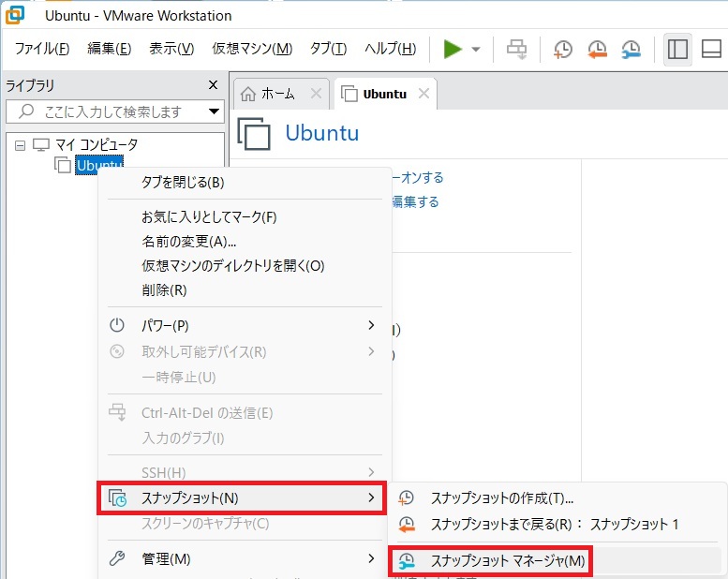Click the create snapshot icon in submenu
This screenshot has width=728, height=579.
click(x=407, y=498)
